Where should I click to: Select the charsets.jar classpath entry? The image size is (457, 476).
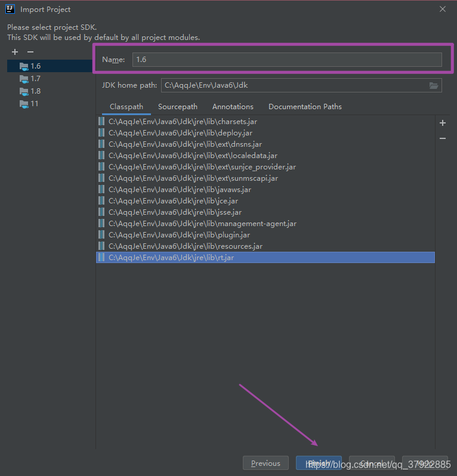(265, 122)
